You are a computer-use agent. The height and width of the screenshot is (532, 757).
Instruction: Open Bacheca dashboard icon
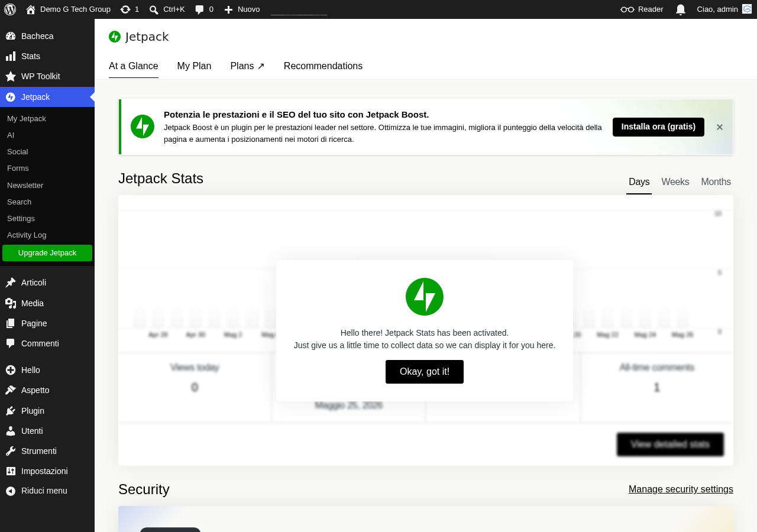point(11,36)
